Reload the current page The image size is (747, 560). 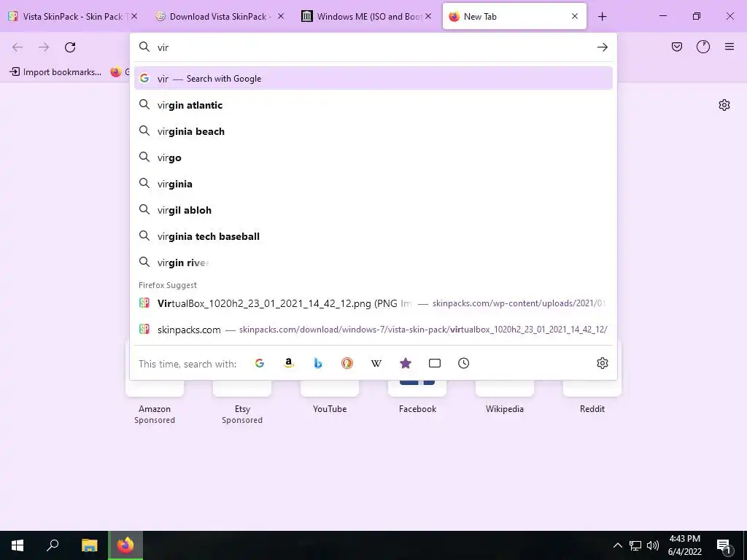(70, 47)
